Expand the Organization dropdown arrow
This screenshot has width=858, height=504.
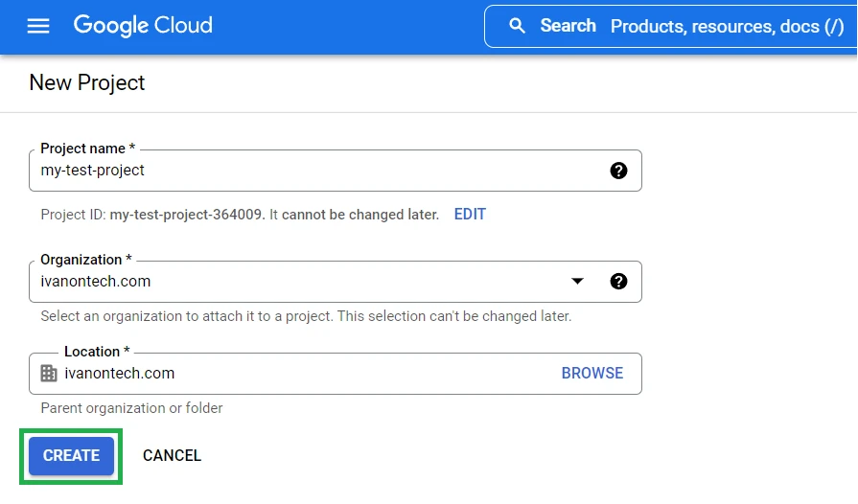(x=577, y=282)
